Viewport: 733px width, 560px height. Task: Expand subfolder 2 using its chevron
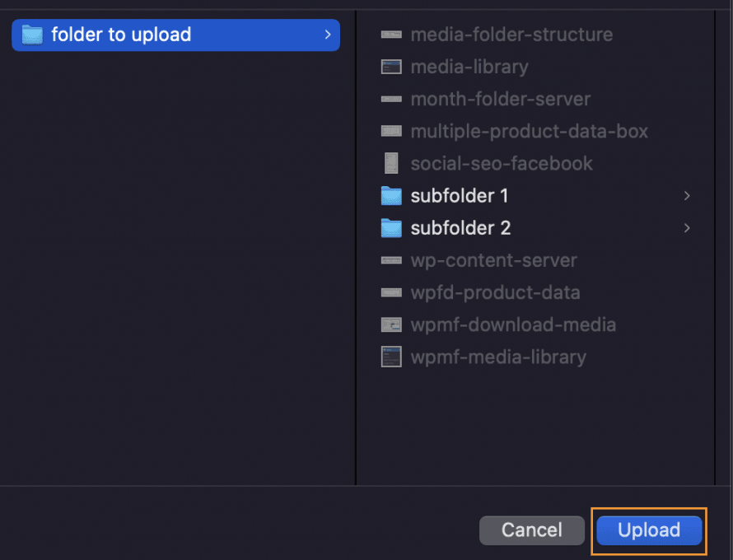point(687,228)
